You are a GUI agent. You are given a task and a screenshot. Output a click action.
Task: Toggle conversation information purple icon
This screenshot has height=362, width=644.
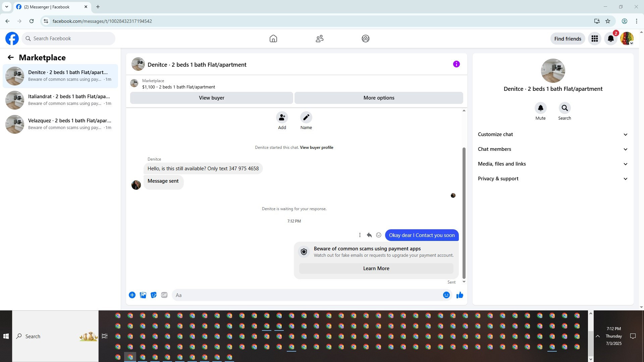pos(456,64)
